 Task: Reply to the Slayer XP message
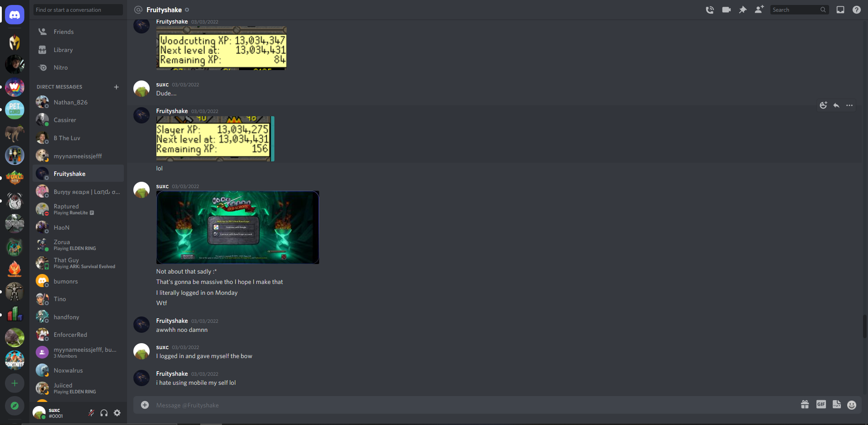836,105
